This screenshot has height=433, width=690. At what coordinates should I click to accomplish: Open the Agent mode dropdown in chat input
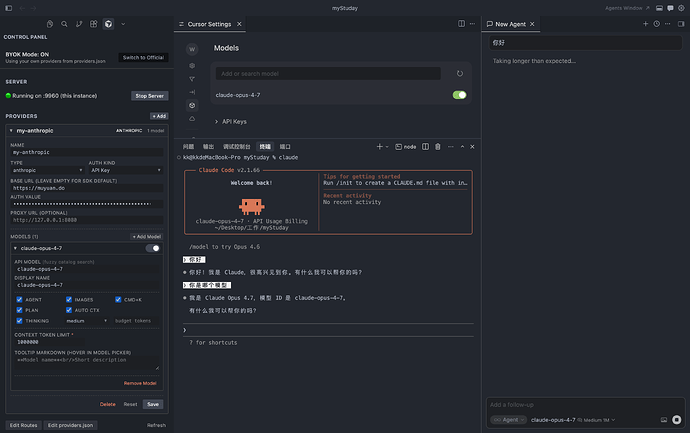point(508,420)
